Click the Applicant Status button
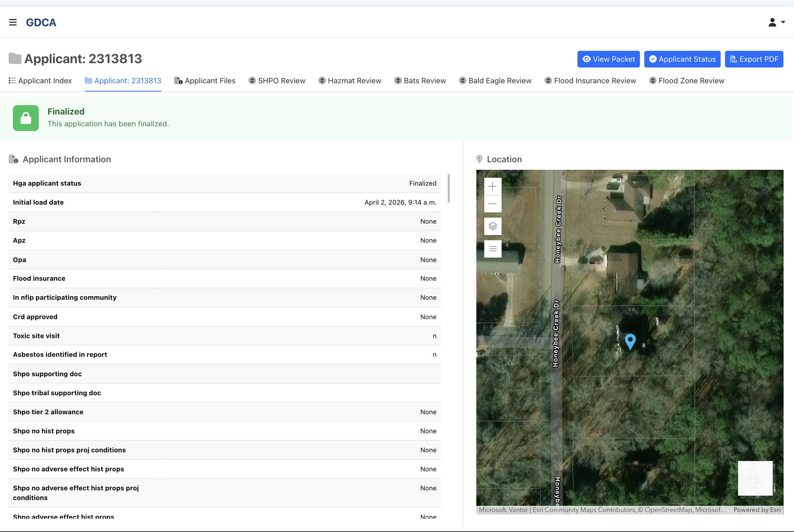 pos(682,59)
